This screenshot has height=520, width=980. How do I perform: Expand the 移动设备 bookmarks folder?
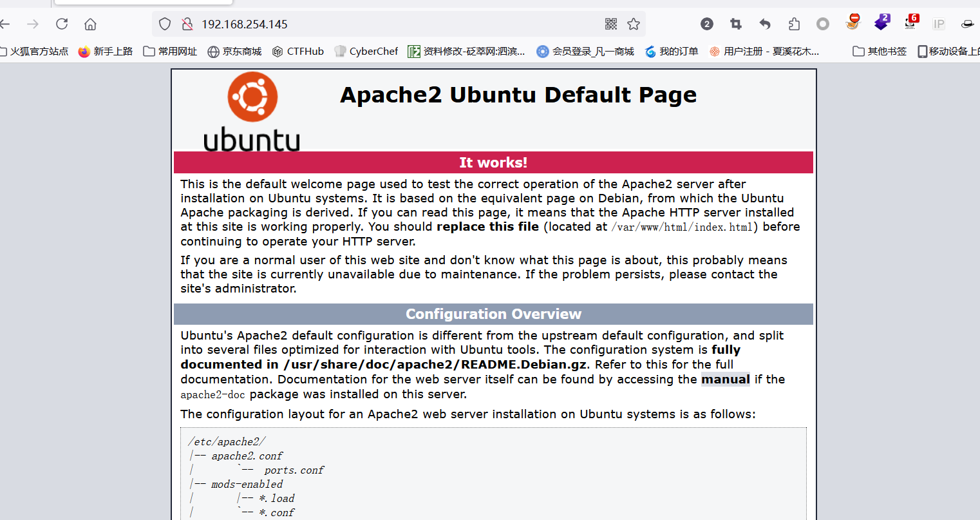point(948,51)
